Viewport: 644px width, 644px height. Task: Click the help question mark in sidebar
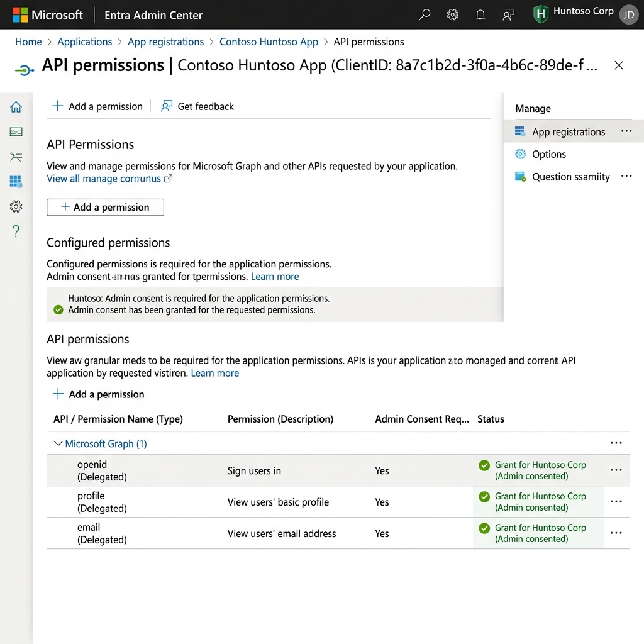pos(16,231)
